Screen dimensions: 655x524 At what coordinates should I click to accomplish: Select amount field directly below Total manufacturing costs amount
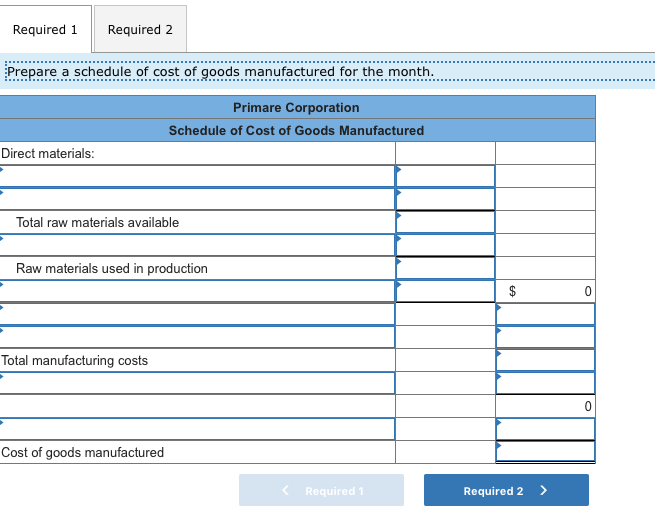[x=546, y=383]
